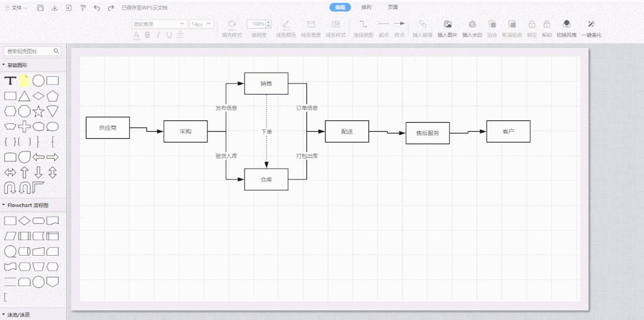
Task: Switch to the 排列 arrange tab
Action: click(366, 7)
